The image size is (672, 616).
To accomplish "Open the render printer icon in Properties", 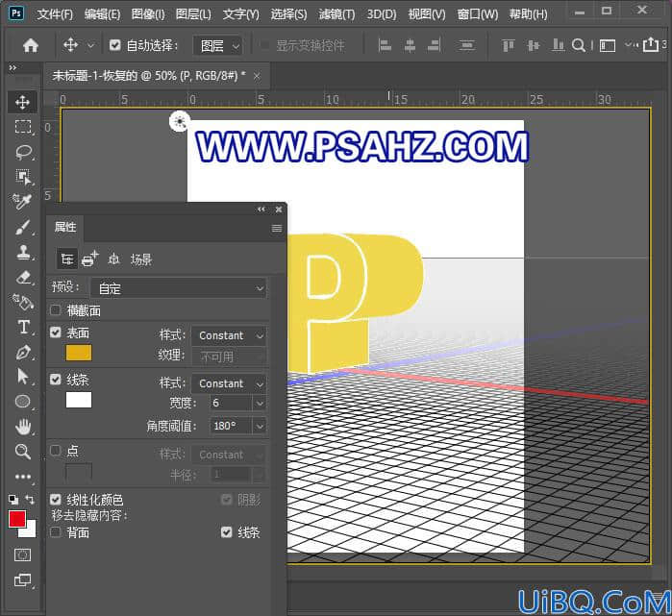I will click(x=90, y=259).
